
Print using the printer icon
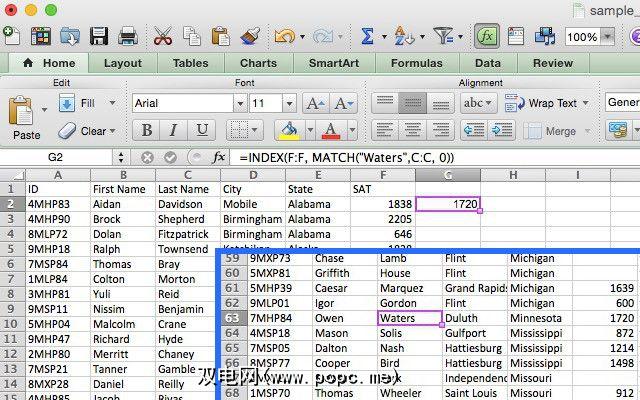point(128,36)
